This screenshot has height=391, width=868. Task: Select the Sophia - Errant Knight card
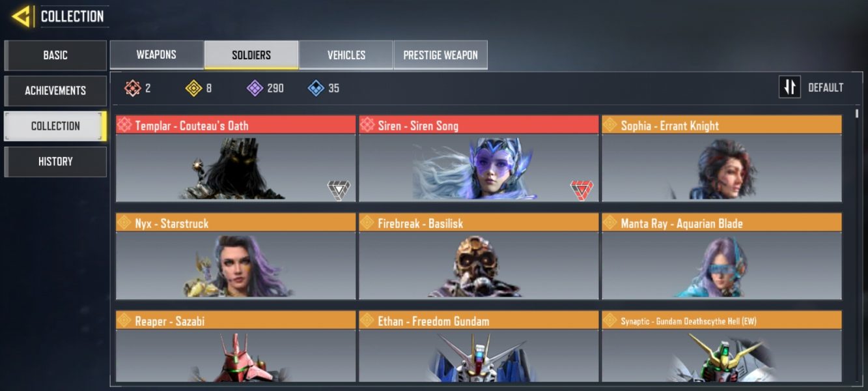click(721, 159)
